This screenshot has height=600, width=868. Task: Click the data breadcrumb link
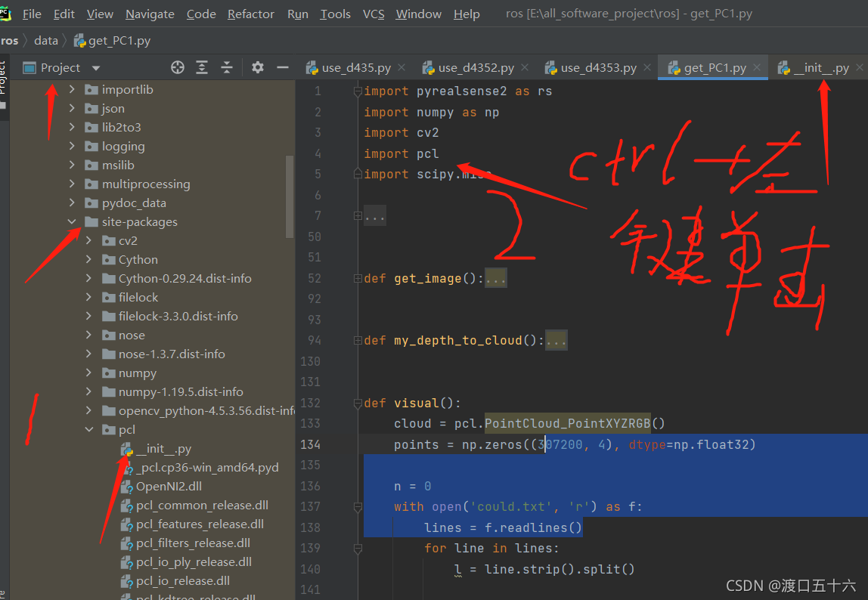point(45,40)
